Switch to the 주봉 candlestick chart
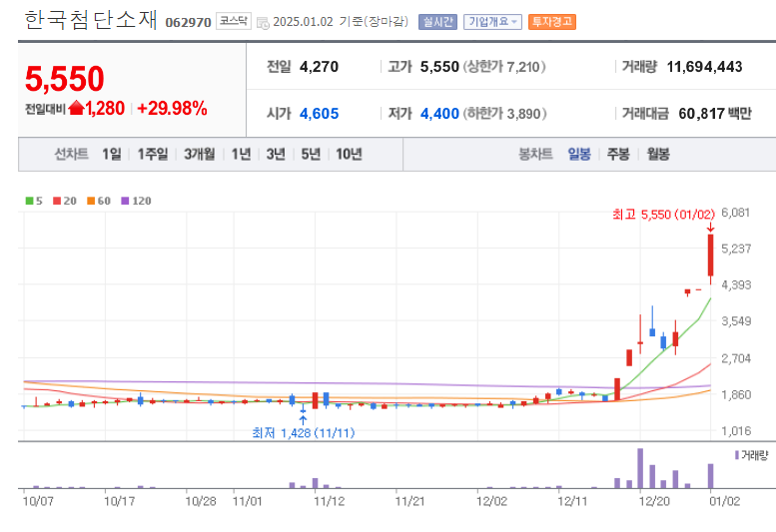The image size is (776, 532). point(618,155)
